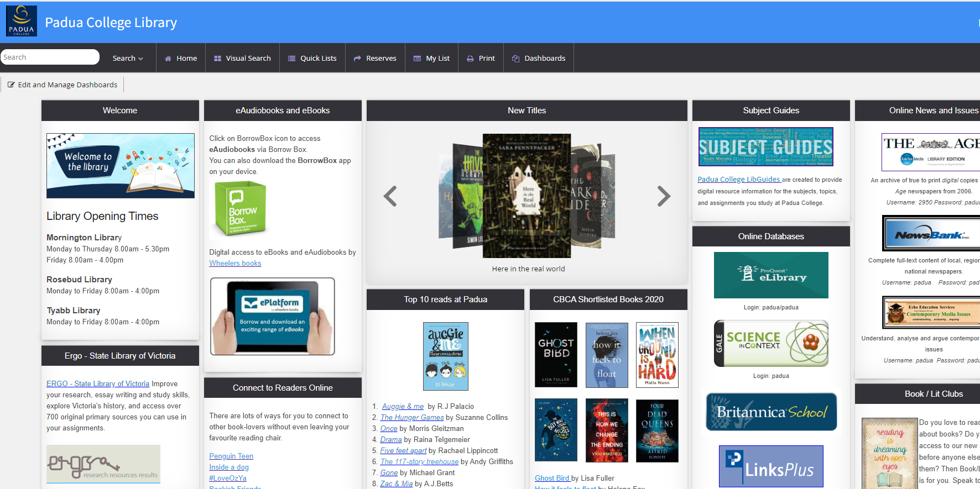Open #LoveOzYa link

228,479
